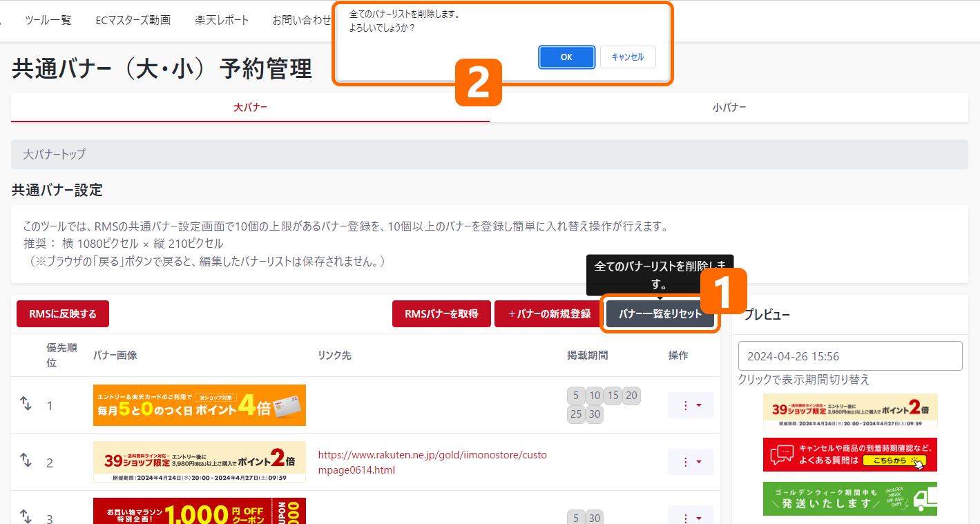Click day badge 20 in row 1
The image size is (980, 524).
click(631, 396)
